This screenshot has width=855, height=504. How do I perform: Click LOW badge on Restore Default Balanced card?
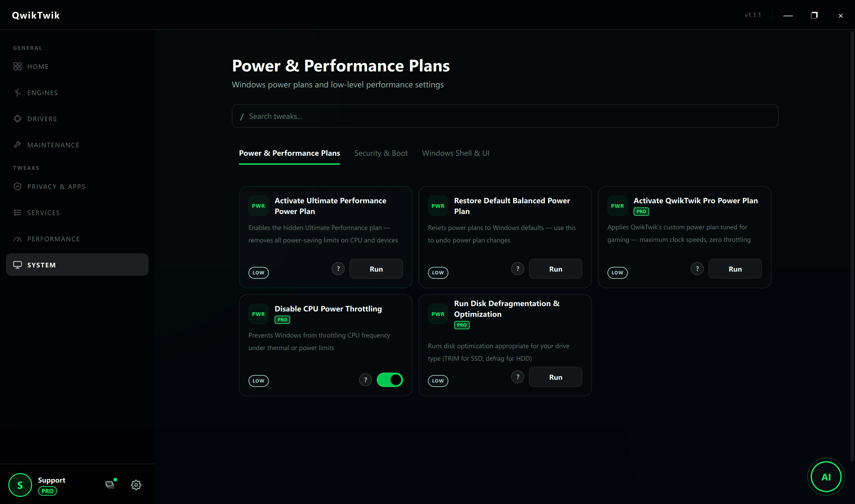point(438,273)
